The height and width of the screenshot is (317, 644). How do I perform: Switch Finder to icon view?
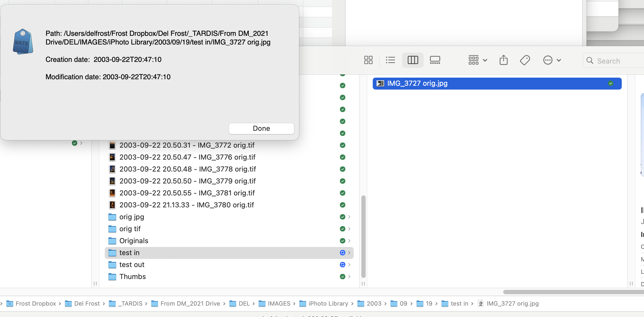click(368, 60)
